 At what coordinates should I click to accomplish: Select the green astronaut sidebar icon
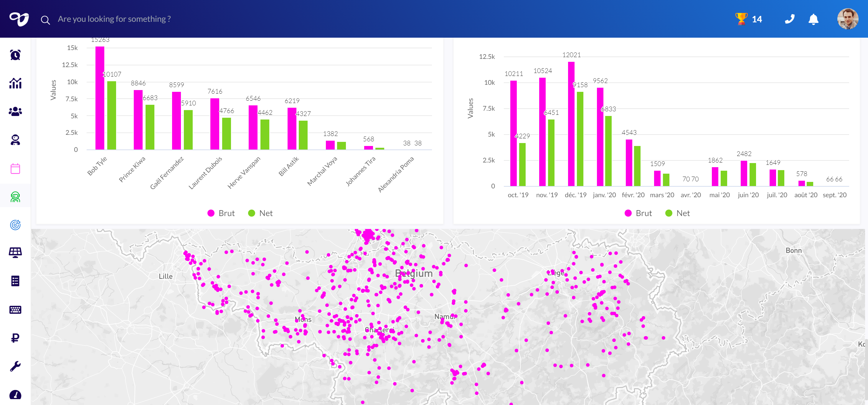point(15,197)
